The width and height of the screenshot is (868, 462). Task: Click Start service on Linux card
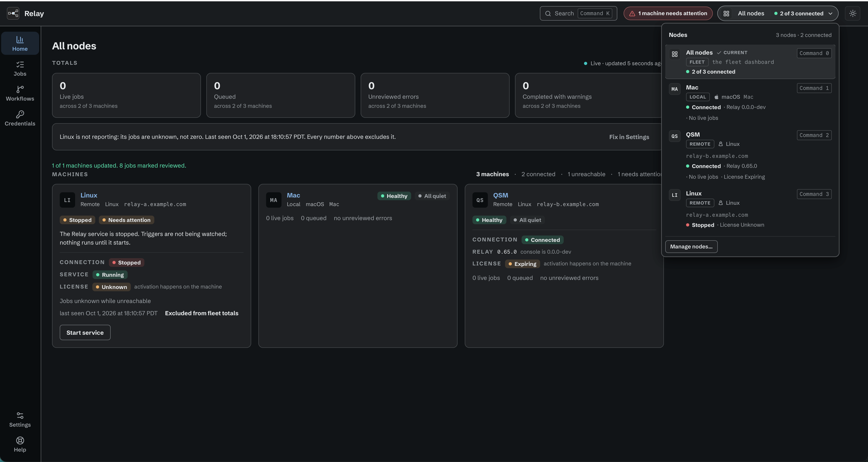[85, 332]
